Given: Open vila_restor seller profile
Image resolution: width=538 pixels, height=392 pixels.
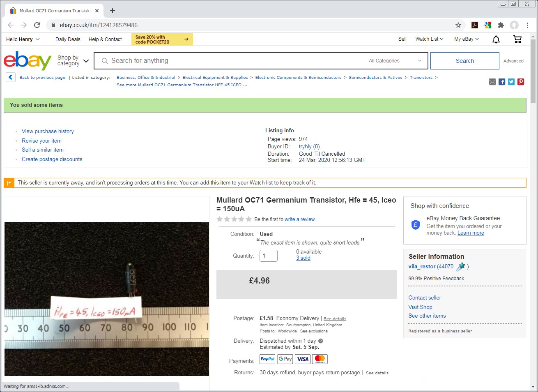Looking at the screenshot, I should [x=422, y=267].
